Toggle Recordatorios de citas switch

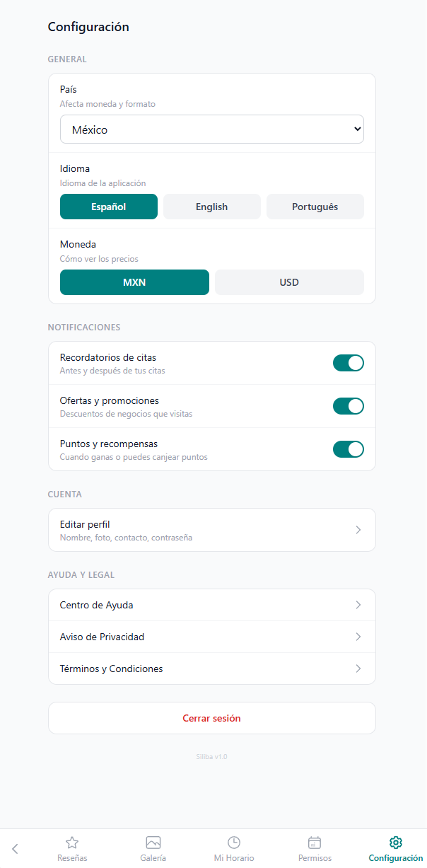(x=348, y=363)
